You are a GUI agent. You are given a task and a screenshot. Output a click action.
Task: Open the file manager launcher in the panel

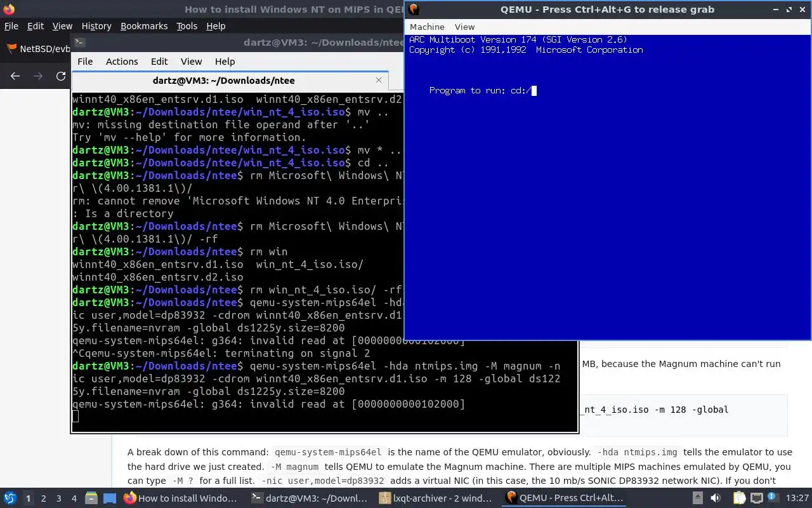tap(91, 498)
